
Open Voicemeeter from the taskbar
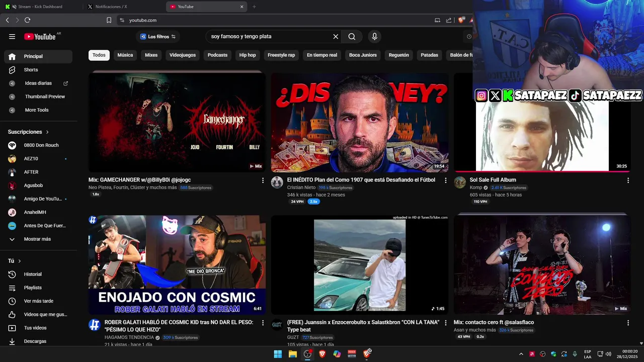352,354
